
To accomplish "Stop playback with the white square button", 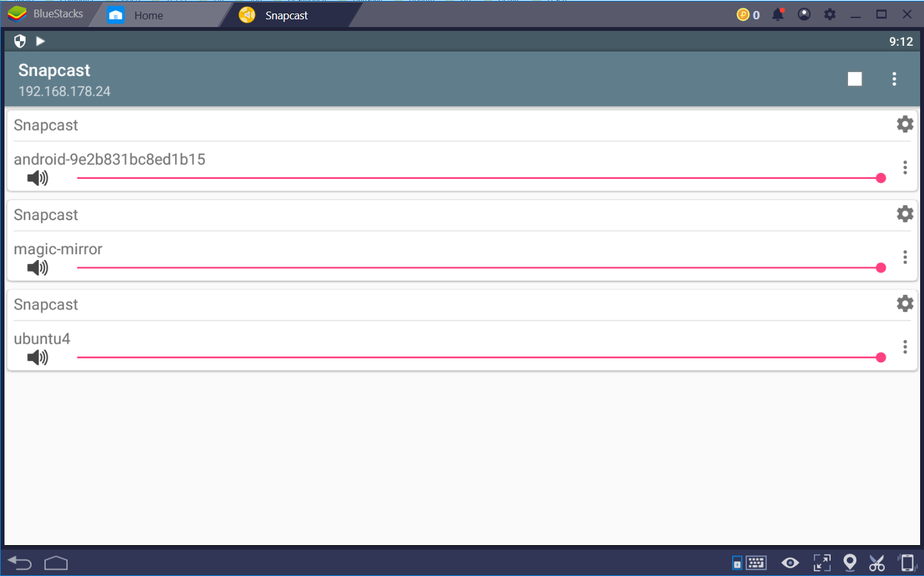I will (x=854, y=79).
